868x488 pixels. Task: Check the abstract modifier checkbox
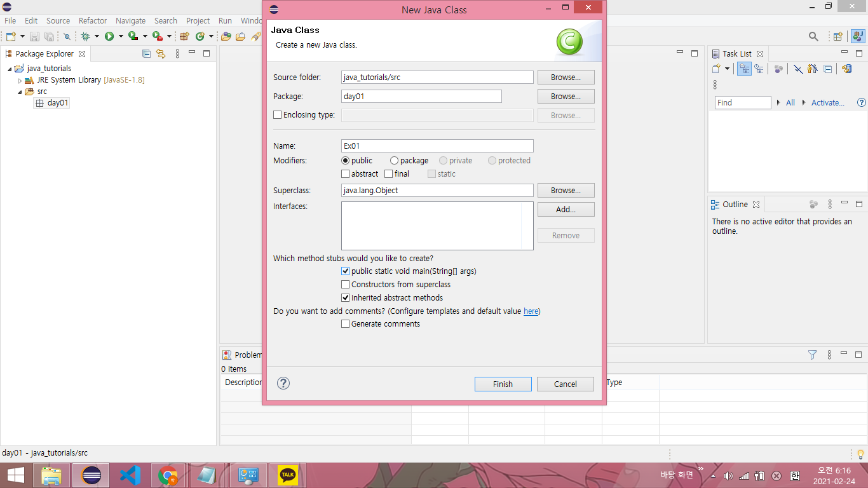tap(345, 173)
